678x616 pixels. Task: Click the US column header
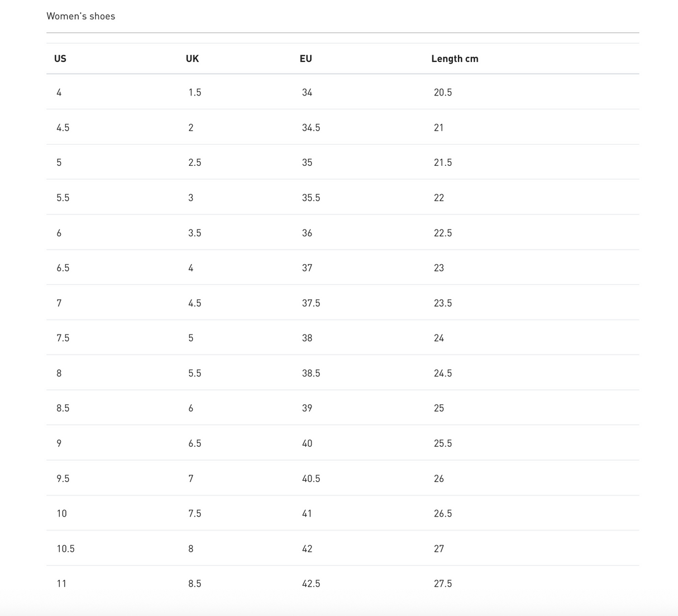60,59
